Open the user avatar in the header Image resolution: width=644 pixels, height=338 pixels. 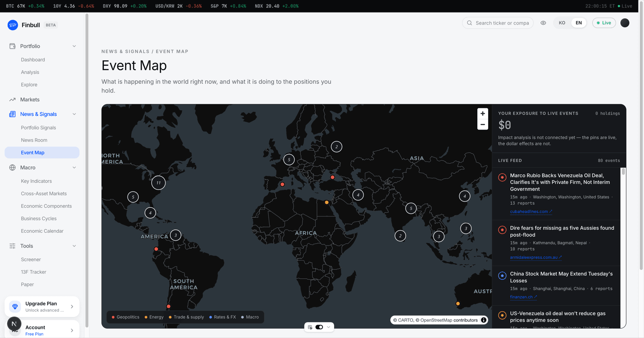tap(625, 23)
